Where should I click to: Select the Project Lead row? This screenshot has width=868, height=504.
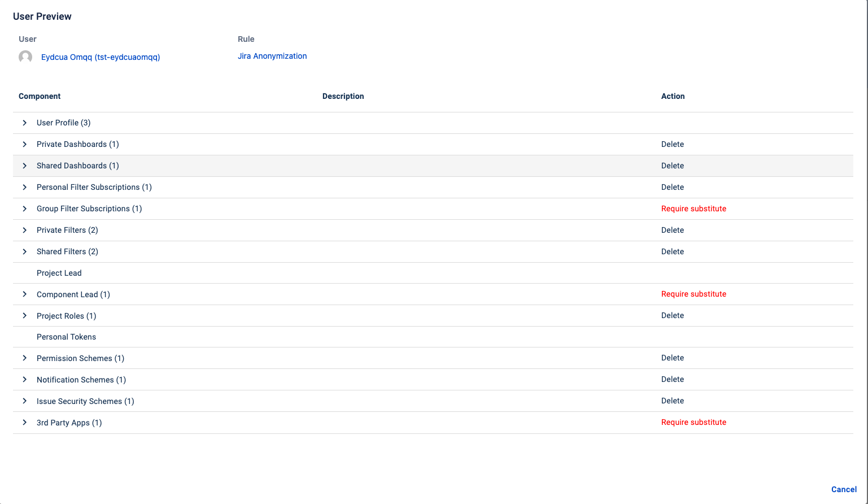[x=59, y=273]
